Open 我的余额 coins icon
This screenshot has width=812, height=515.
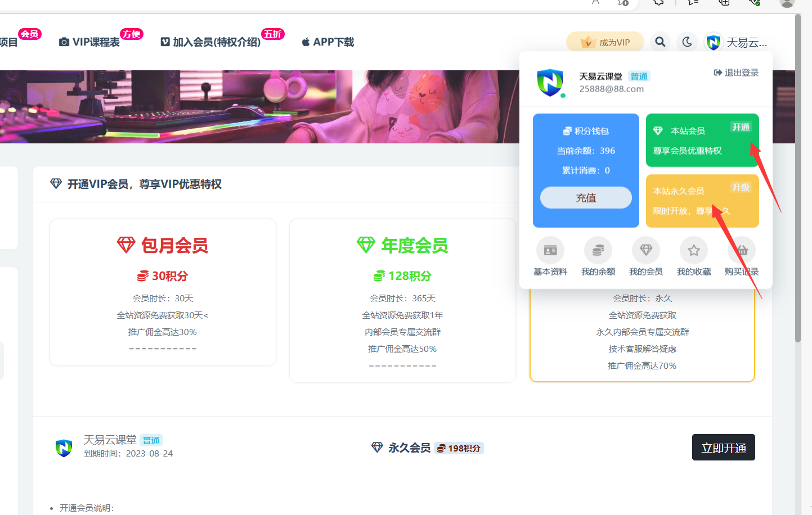(x=598, y=251)
